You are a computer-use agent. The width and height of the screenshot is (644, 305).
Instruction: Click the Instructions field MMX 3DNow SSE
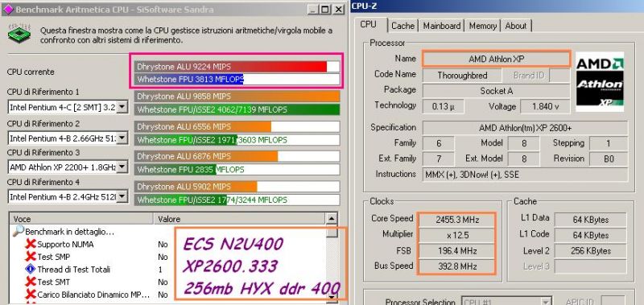click(525, 175)
